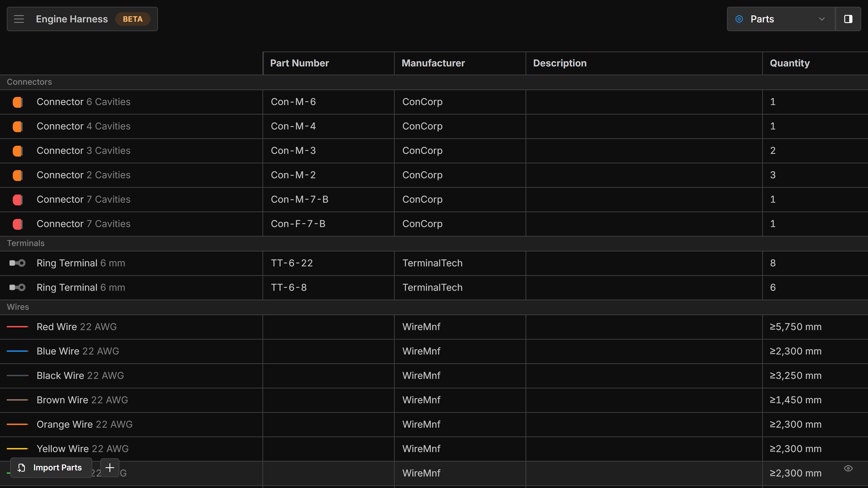Click the TT-6-22 ring terminal icon
868x488 pixels.
[x=18, y=263]
